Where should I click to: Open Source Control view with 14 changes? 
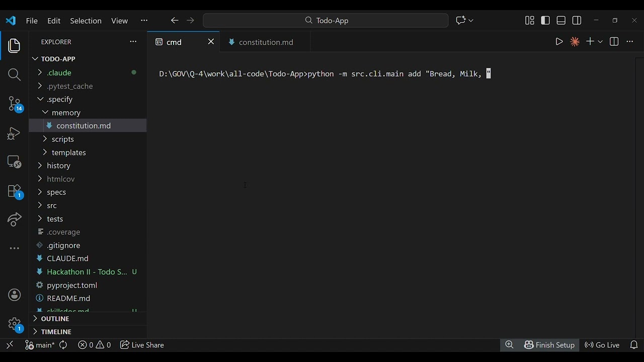pos(14,104)
